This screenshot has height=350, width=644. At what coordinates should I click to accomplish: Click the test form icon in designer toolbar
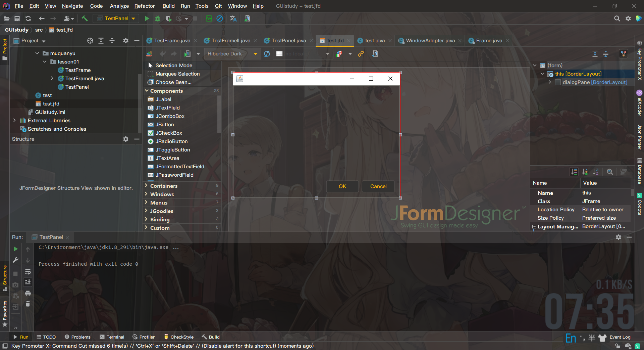[187, 54]
